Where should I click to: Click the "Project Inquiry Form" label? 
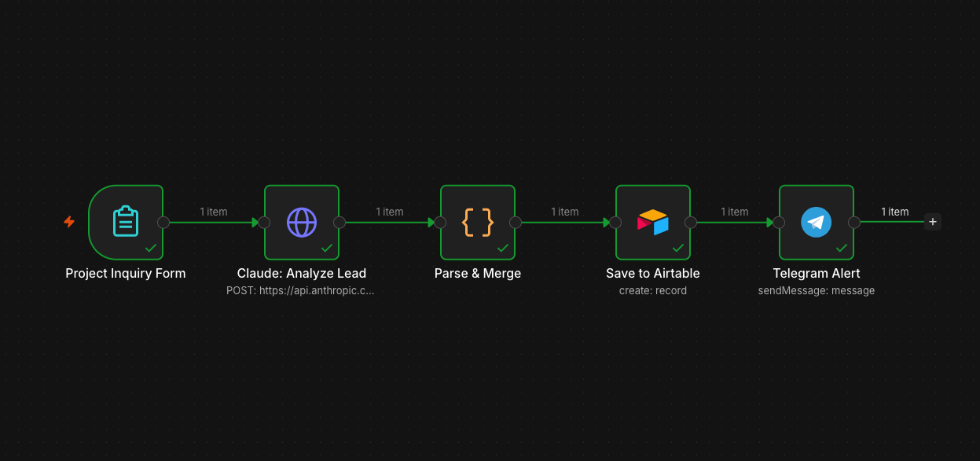[126, 274]
